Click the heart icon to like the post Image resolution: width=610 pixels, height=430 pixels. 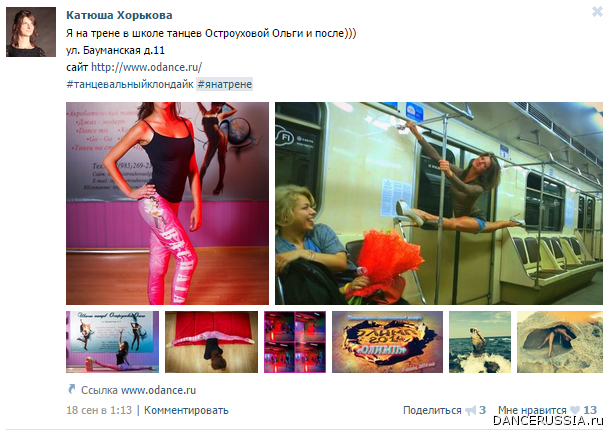575,410
